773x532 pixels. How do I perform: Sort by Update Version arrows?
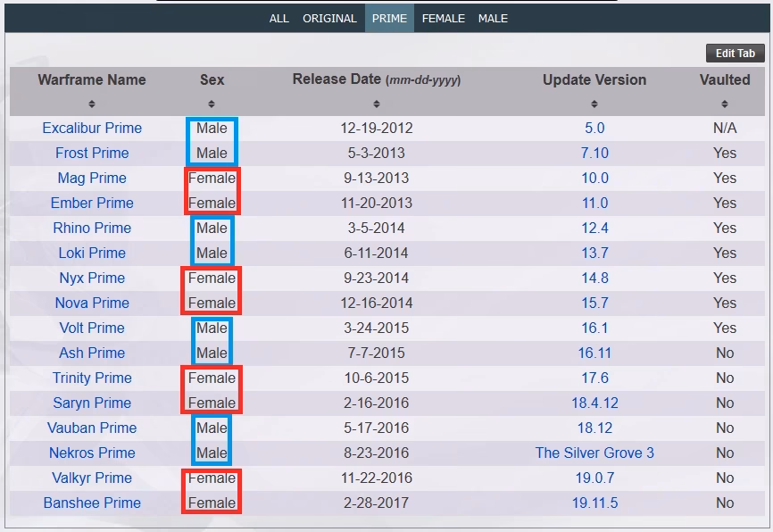coord(594,104)
